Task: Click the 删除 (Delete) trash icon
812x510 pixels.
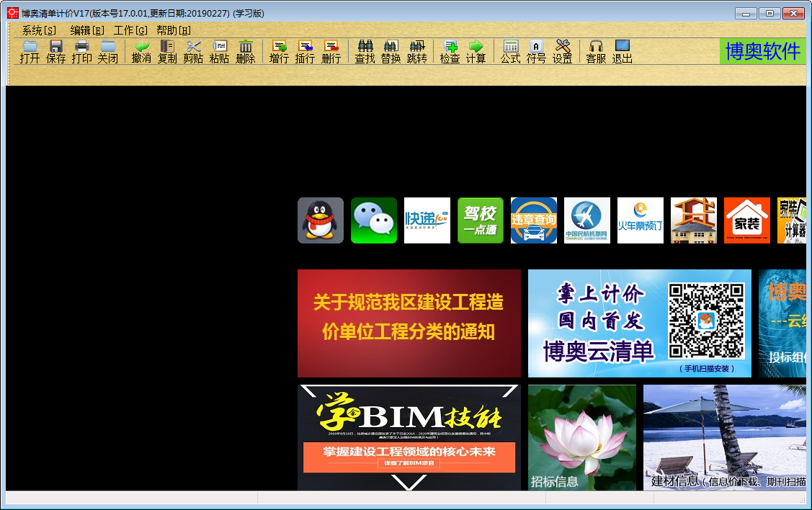Action: tap(246, 52)
